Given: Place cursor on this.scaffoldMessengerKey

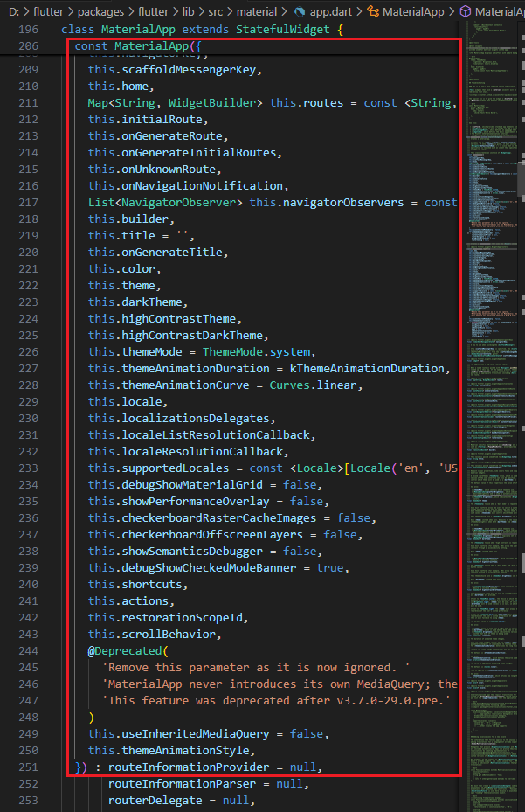Looking at the screenshot, I should 175,69.
